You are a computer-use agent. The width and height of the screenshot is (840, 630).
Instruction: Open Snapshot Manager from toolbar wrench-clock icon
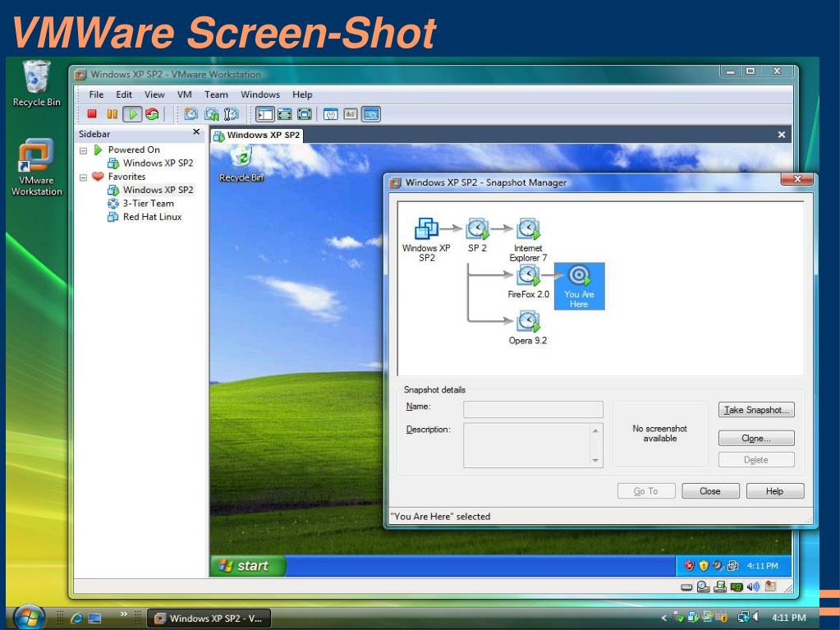231,114
